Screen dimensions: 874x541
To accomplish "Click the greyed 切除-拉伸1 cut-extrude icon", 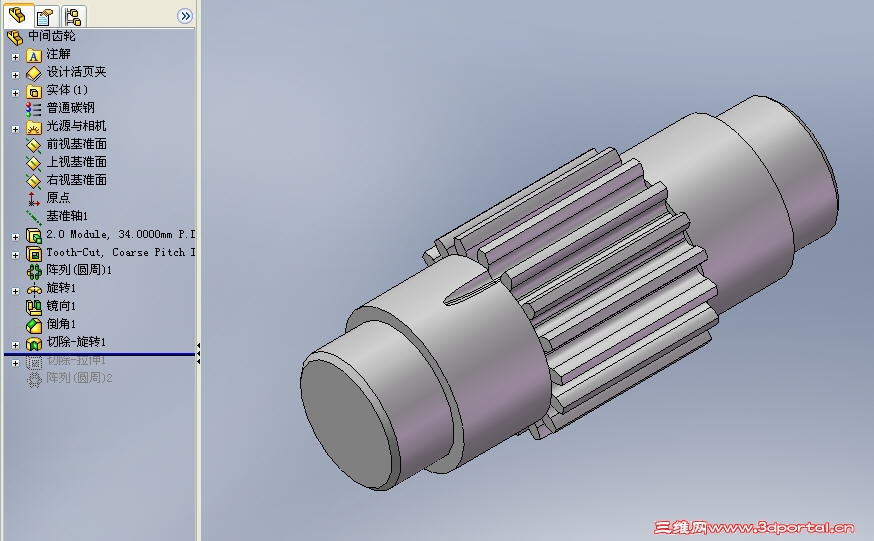I will [33, 363].
